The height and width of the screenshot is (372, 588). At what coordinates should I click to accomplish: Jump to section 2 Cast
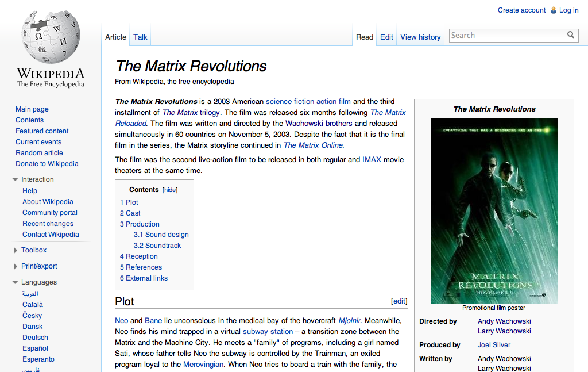(130, 213)
